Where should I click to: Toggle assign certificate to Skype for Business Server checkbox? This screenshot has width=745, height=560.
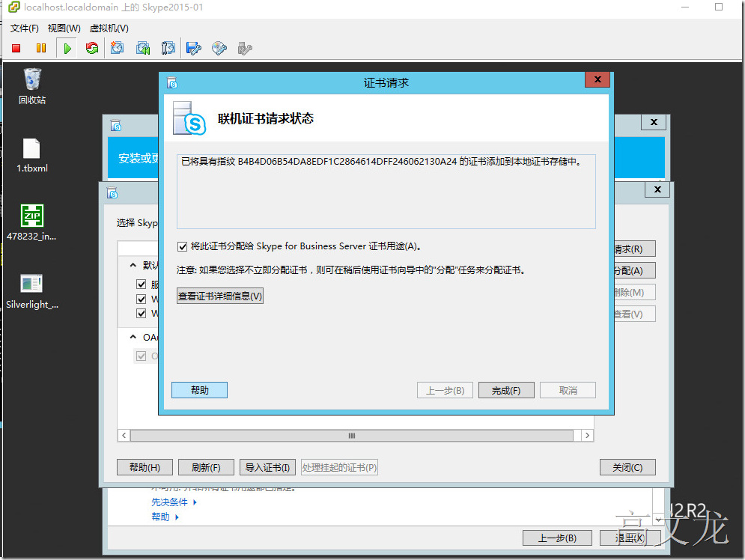click(182, 246)
